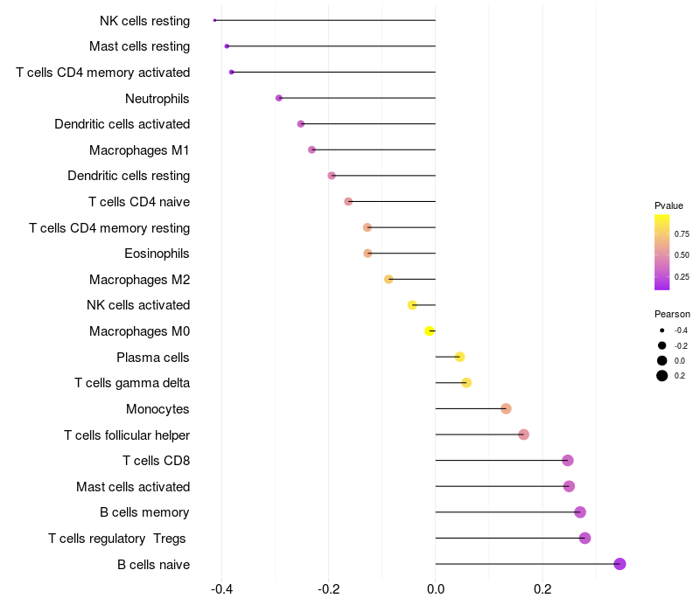Select the T cells regulatory Tregs dot
Viewport: 700px width, 612px height.
(584, 538)
